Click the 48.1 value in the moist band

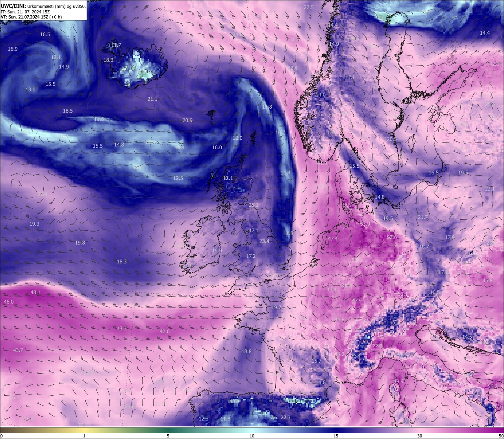35,293
